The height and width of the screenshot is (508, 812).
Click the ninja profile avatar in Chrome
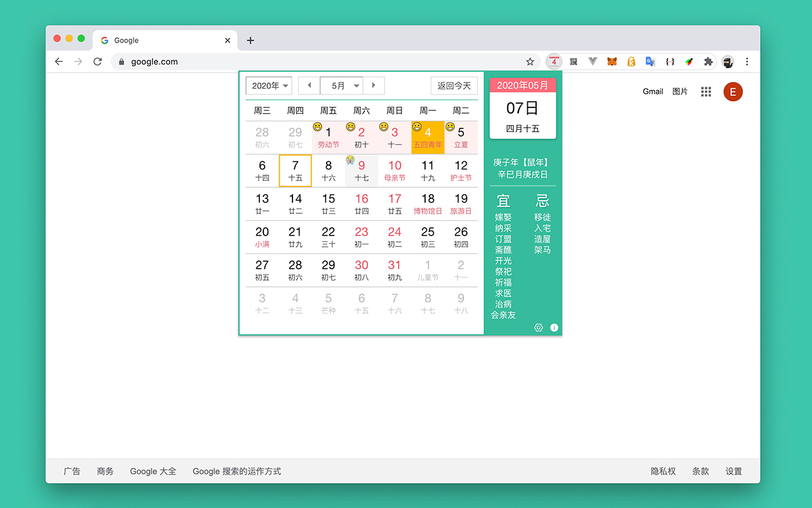tap(728, 62)
